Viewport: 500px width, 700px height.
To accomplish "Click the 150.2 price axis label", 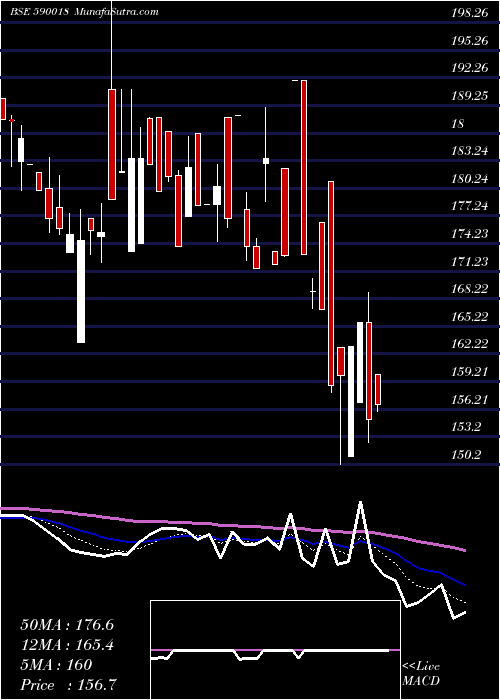I will 467,454.
